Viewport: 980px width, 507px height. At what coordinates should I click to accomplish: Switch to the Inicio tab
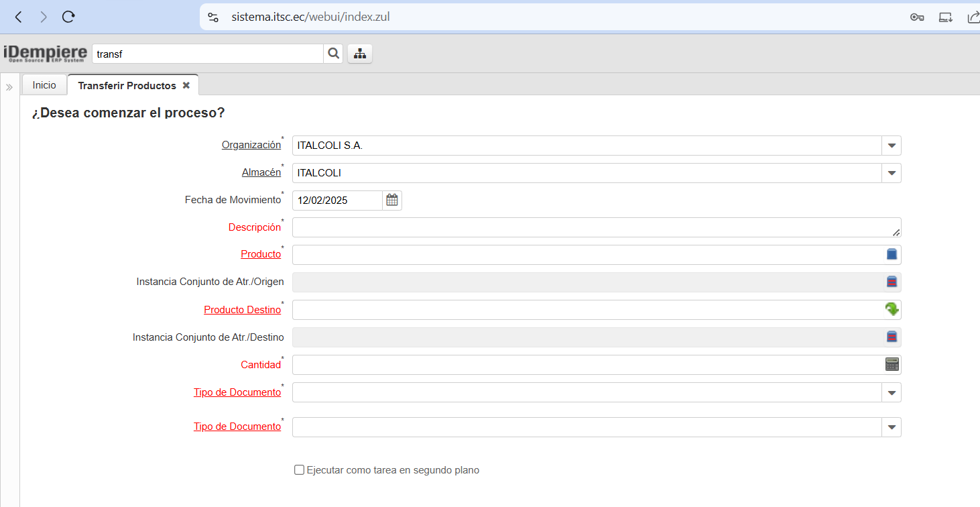coord(44,85)
